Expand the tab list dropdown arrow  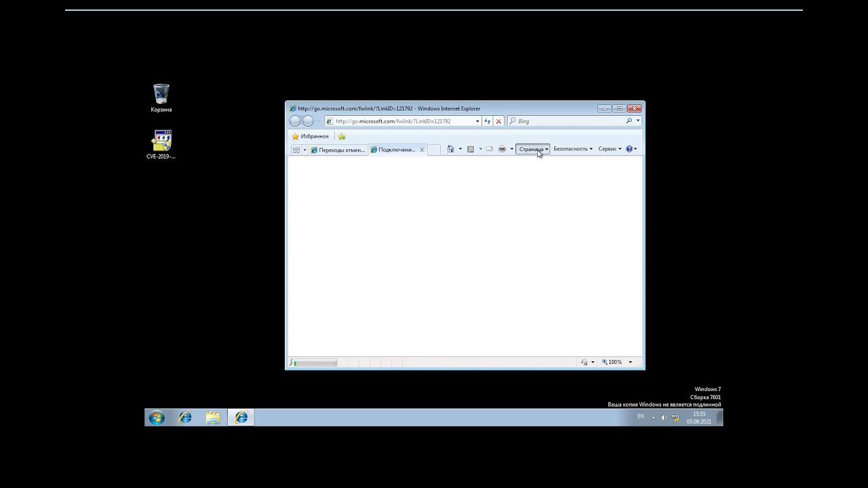pyautogui.click(x=304, y=150)
